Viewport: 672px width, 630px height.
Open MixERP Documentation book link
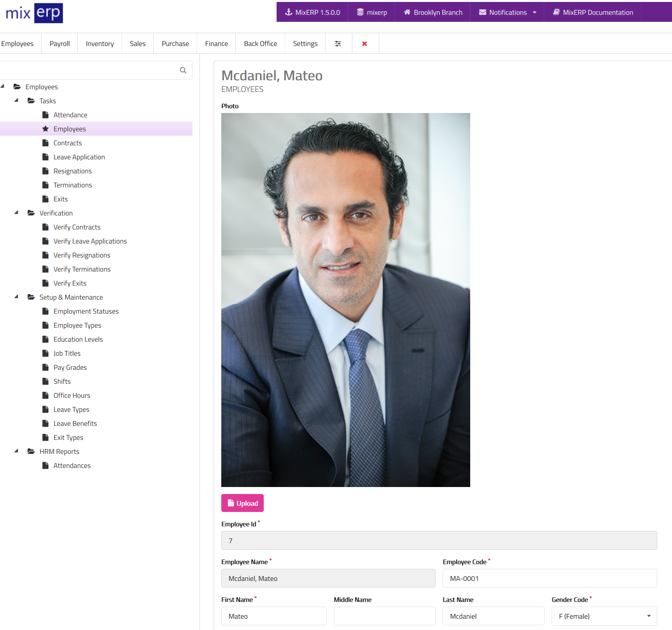pos(593,12)
